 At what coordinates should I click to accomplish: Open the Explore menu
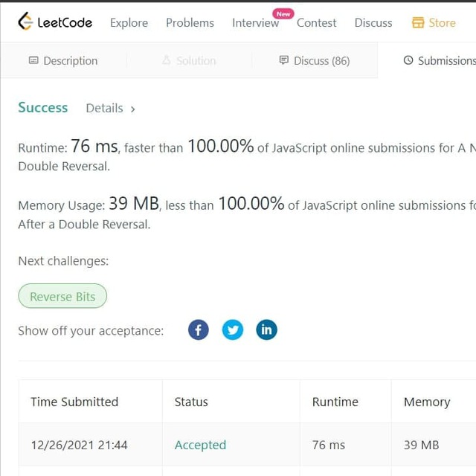coord(129,22)
